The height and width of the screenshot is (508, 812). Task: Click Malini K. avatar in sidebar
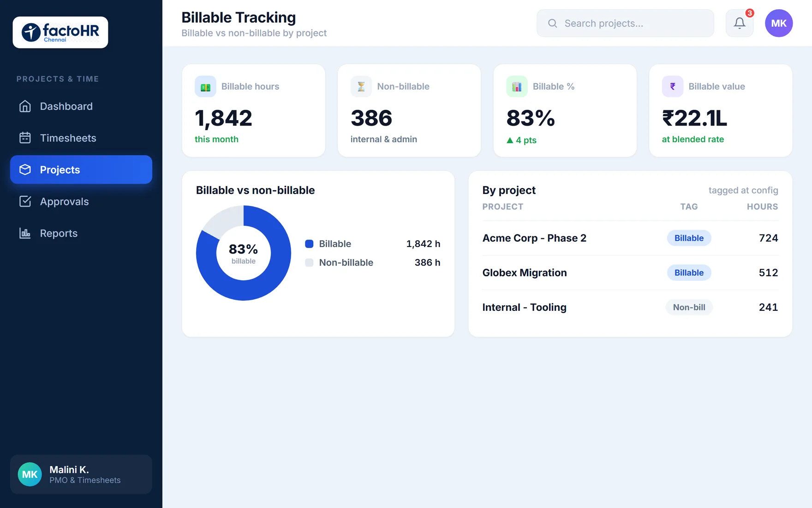(x=30, y=474)
